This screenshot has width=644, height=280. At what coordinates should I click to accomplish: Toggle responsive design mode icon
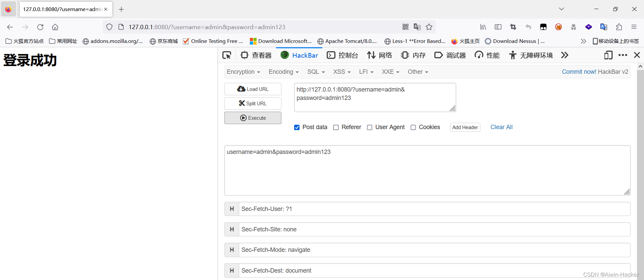point(608,55)
